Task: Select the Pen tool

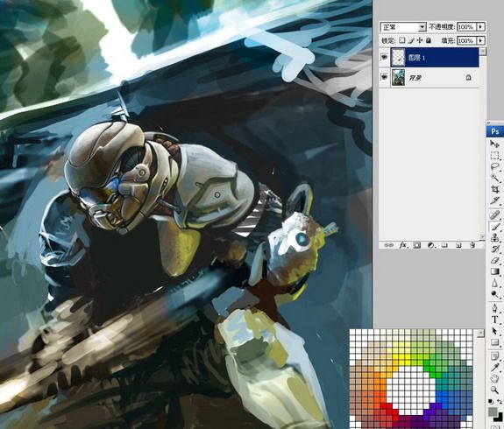Action: pyautogui.click(x=494, y=308)
